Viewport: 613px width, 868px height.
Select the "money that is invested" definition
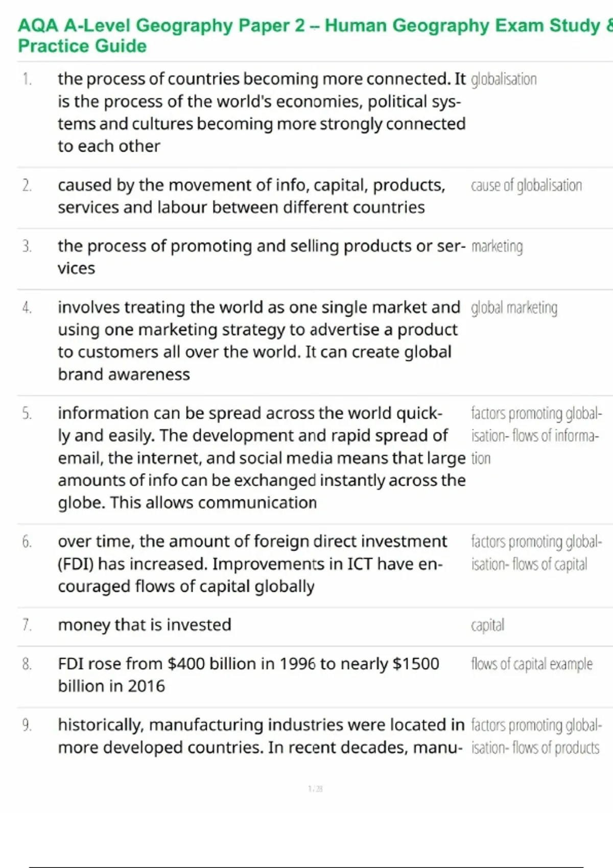click(x=145, y=625)
